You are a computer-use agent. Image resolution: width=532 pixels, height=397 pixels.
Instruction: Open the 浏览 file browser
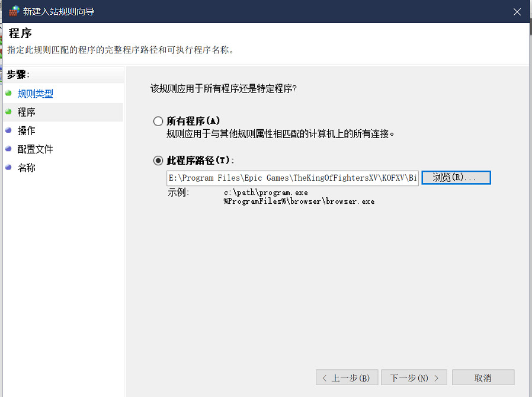click(x=456, y=177)
